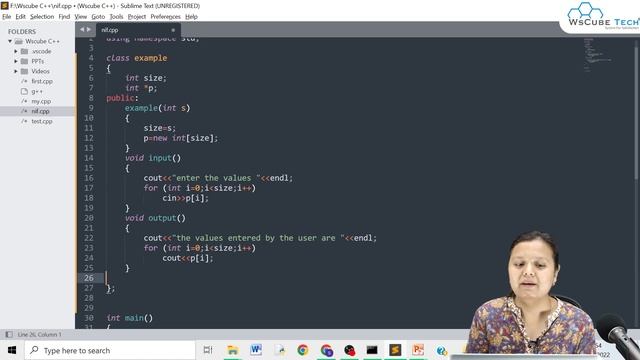640x360 pixels.
Task: Open the Find menu
Action: coord(64,17)
